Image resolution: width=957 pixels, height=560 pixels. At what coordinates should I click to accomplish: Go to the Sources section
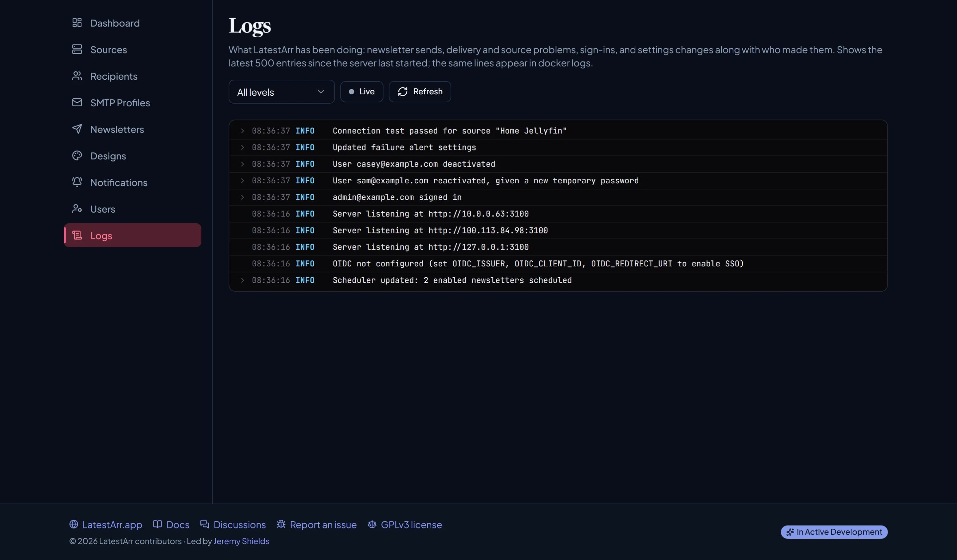pyautogui.click(x=133, y=49)
